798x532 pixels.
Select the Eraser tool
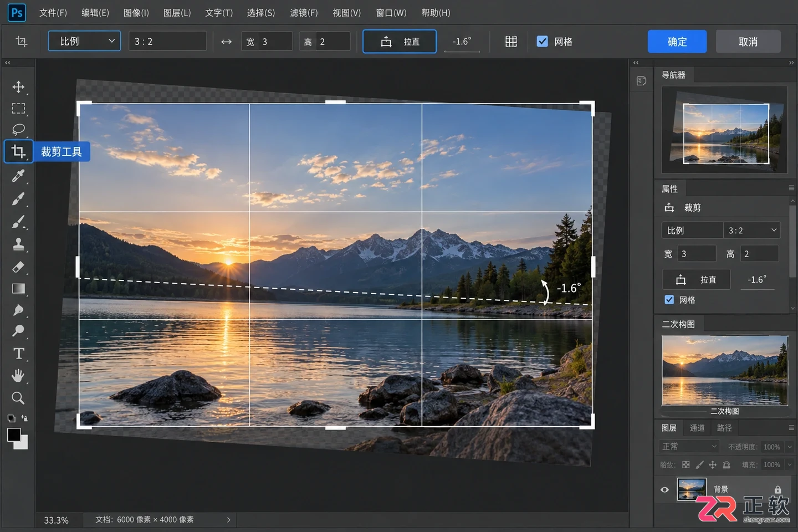[x=18, y=267]
